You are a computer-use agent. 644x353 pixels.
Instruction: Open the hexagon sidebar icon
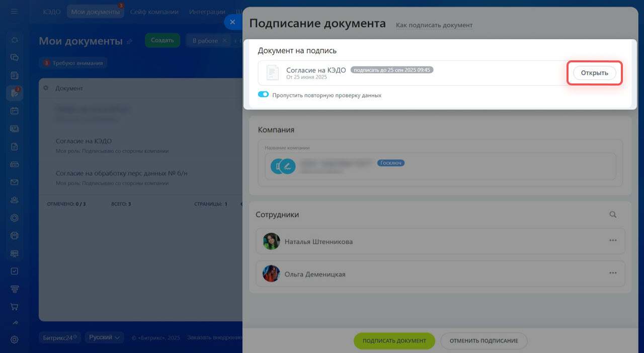click(x=15, y=218)
